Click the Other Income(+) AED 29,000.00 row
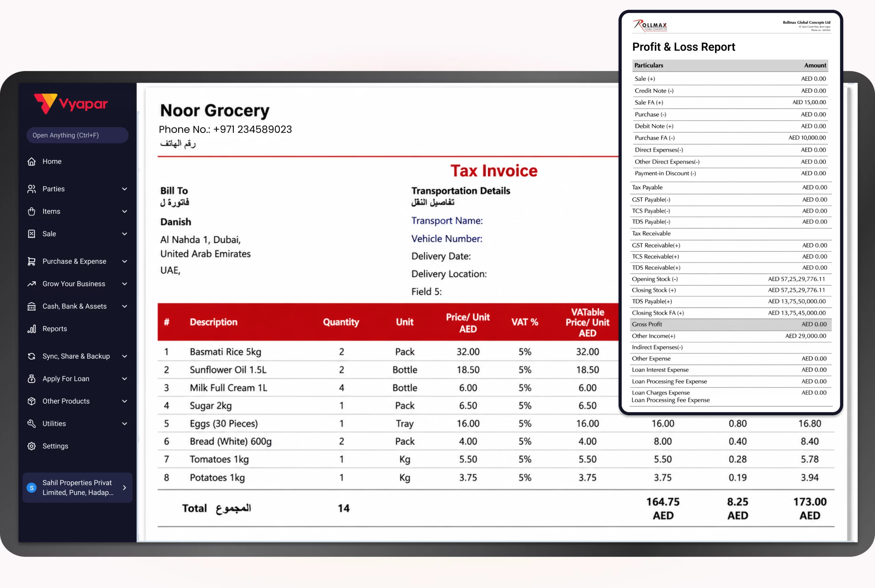Screen dimensions: 875x588 tap(731, 336)
